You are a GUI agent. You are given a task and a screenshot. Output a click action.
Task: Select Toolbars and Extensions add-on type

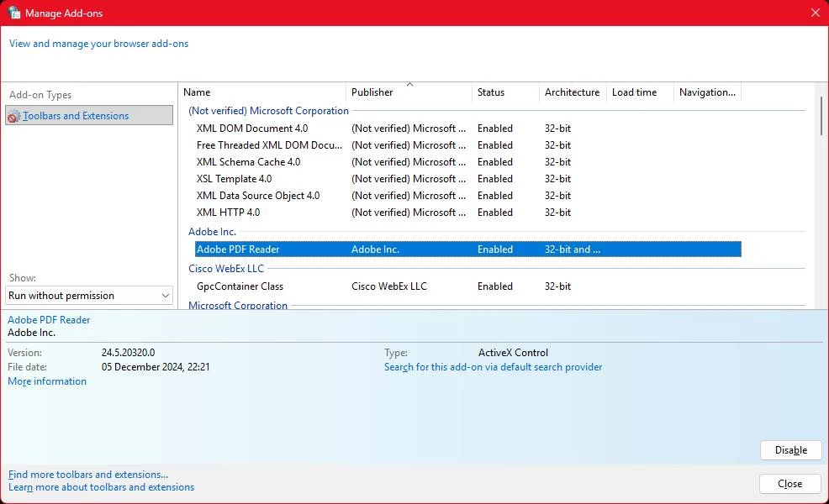click(x=89, y=115)
